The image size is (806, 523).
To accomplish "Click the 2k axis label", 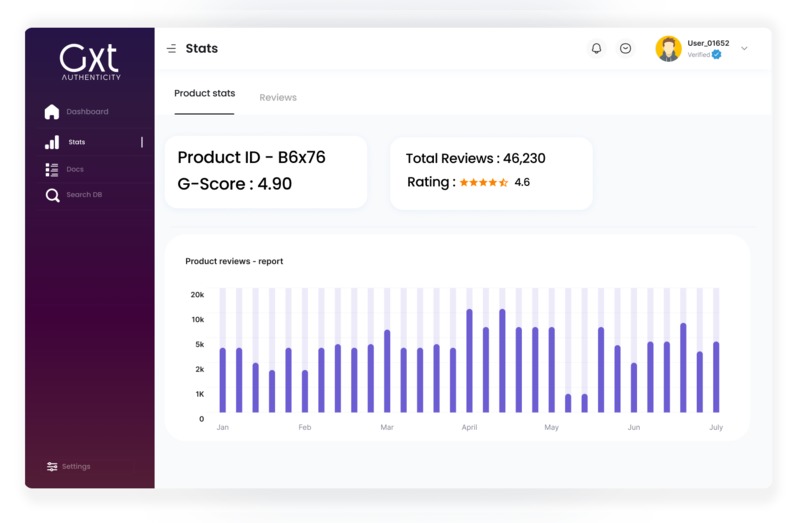I will 199,369.
